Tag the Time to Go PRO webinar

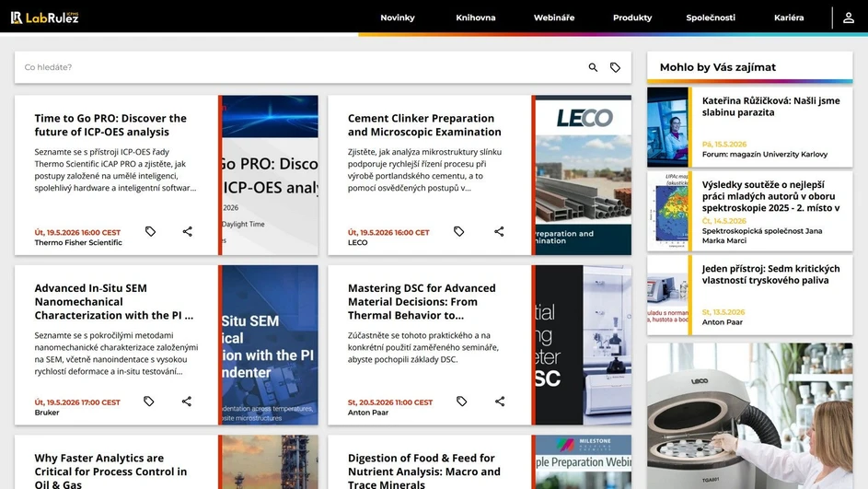point(151,231)
